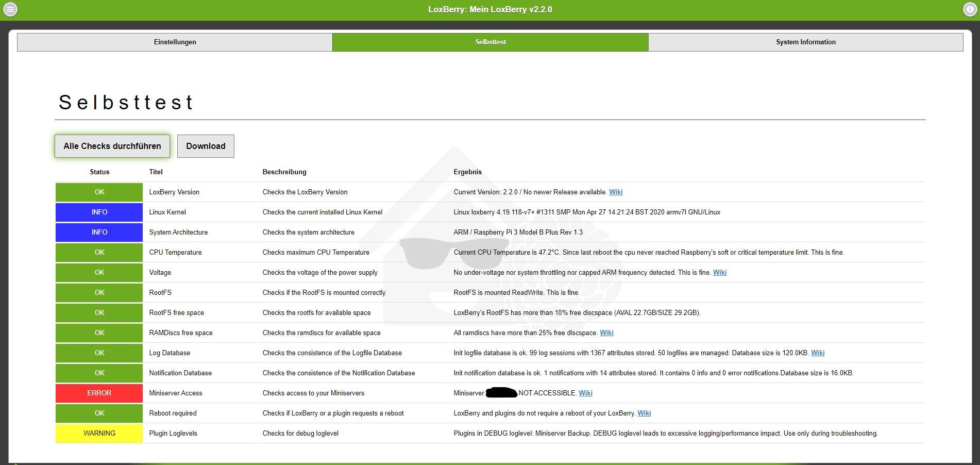Click 'LoxBerry: Mein LoxBerry v2.2.0' header title
The height and width of the screenshot is (465, 980).
click(x=490, y=9)
